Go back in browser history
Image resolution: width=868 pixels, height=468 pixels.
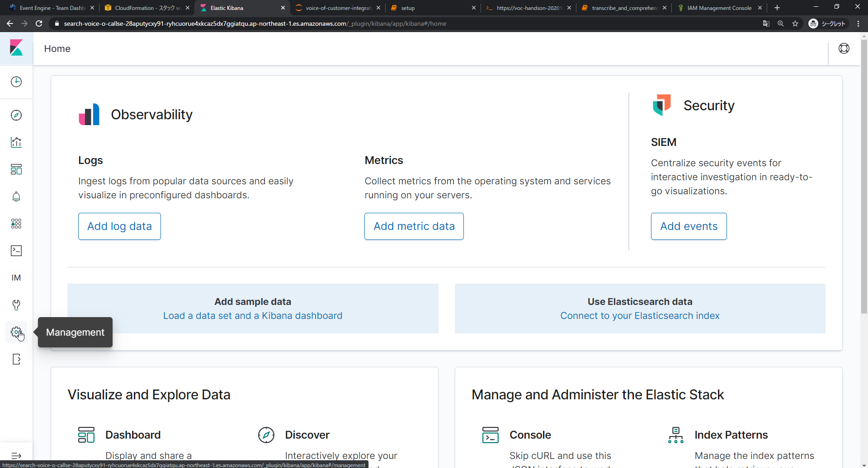point(10,23)
